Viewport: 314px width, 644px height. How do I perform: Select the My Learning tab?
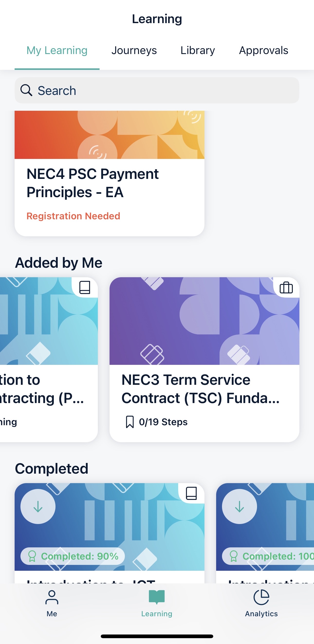[x=57, y=50]
